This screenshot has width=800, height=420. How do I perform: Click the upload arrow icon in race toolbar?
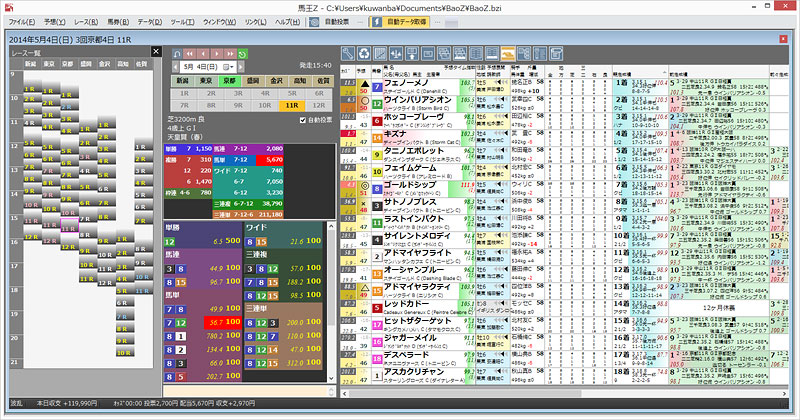click(x=412, y=54)
